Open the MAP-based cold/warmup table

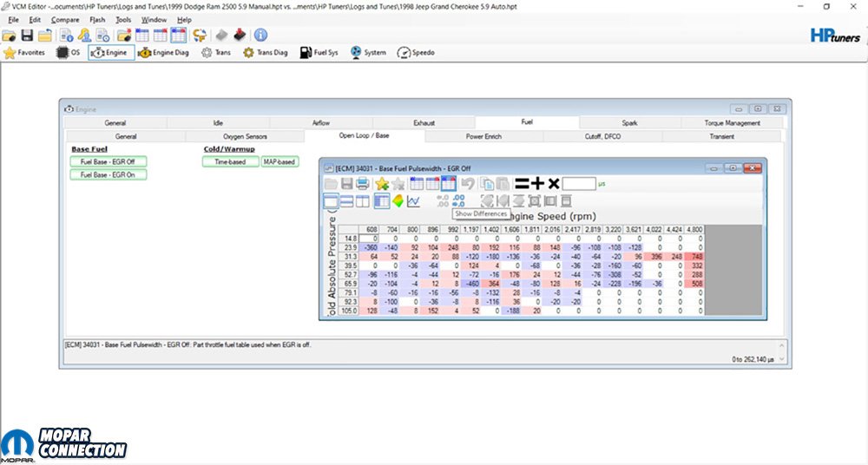[279, 161]
